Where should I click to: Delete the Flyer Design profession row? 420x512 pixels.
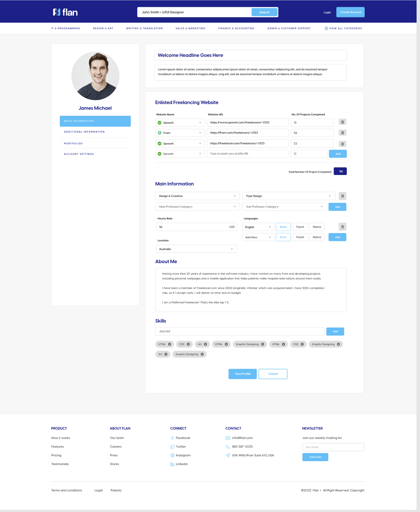point(342,196)
